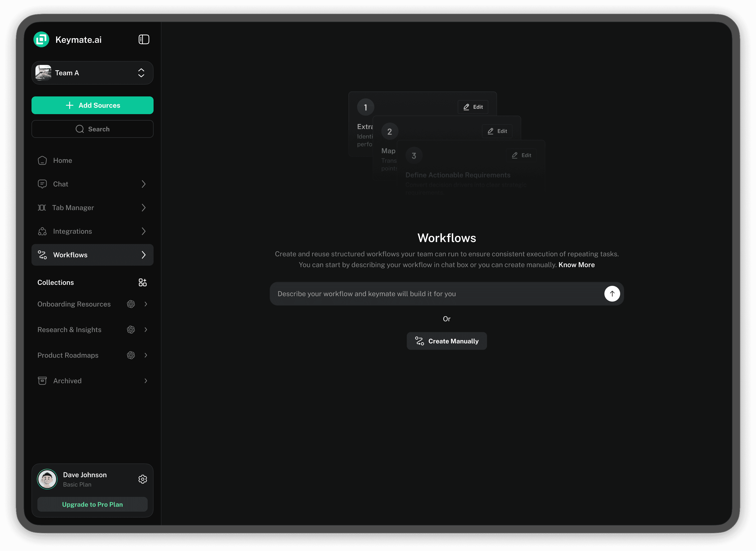Viewport: 756px width, 551px height.
Task: Go to Home in sidebar
Action: tap(63, 160)
